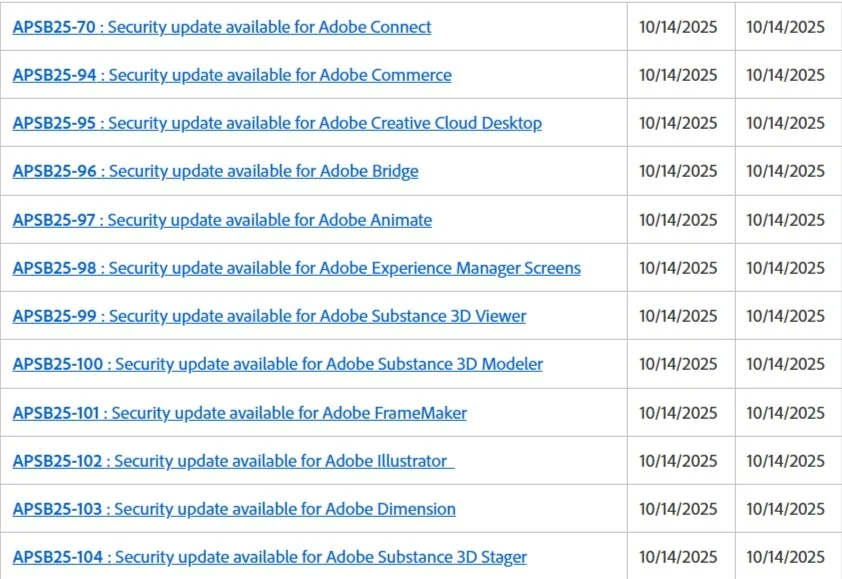Open the Adobe Creative Cloud Desktop security update link

click(x=277, y=122)
